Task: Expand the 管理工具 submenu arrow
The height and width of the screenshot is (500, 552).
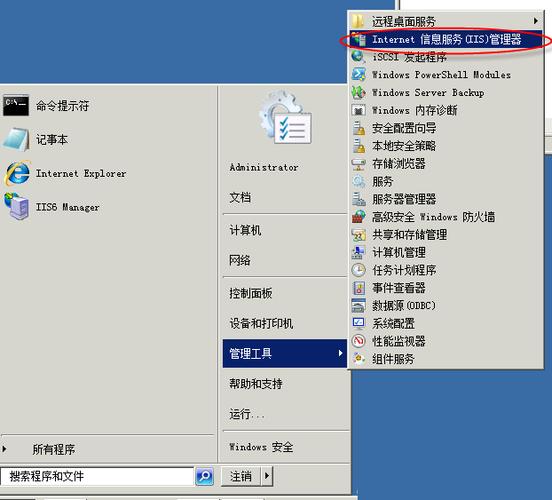Action: coord(340,353)
